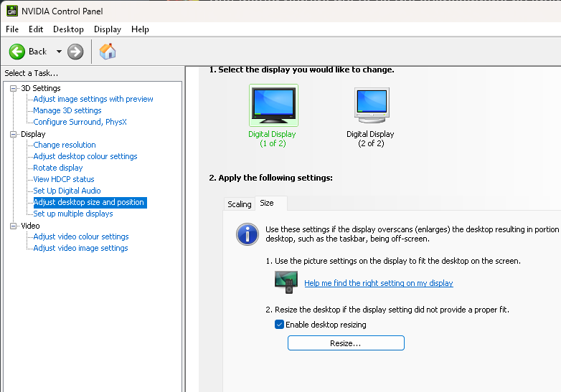Image resolution: width=561 pixels, height=392 pixels.
Task: Click the green Back arrow icon
Action: click(x=16, y=52)
